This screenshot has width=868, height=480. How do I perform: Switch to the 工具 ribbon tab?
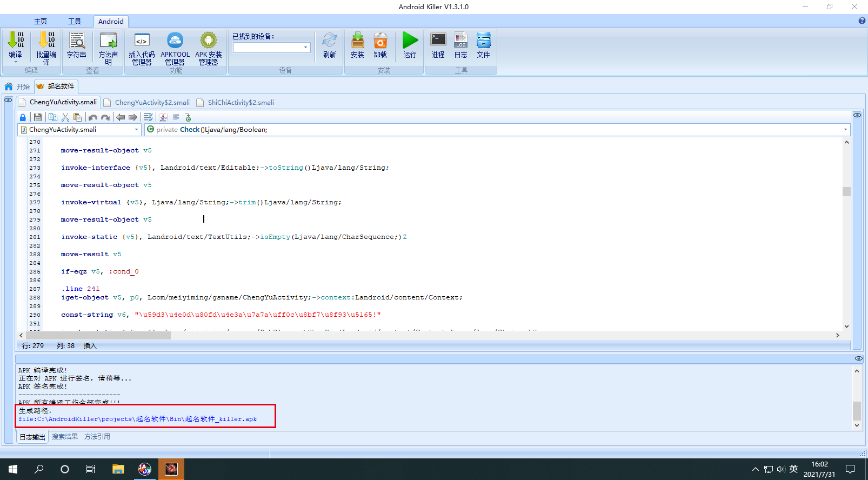75,21
